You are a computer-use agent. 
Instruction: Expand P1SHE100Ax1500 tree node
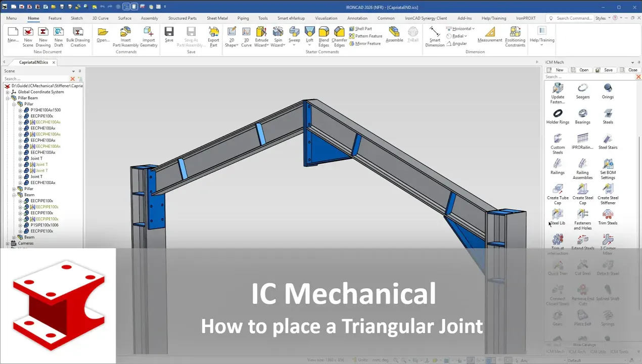click(20, 110)
